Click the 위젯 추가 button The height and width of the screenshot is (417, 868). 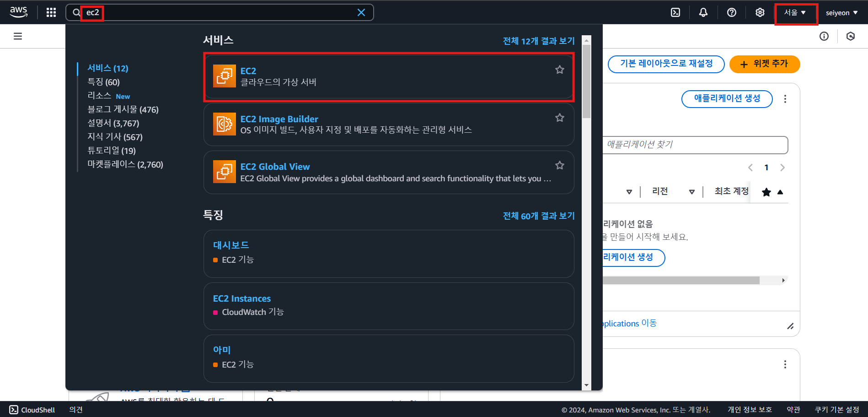point(765,64)
